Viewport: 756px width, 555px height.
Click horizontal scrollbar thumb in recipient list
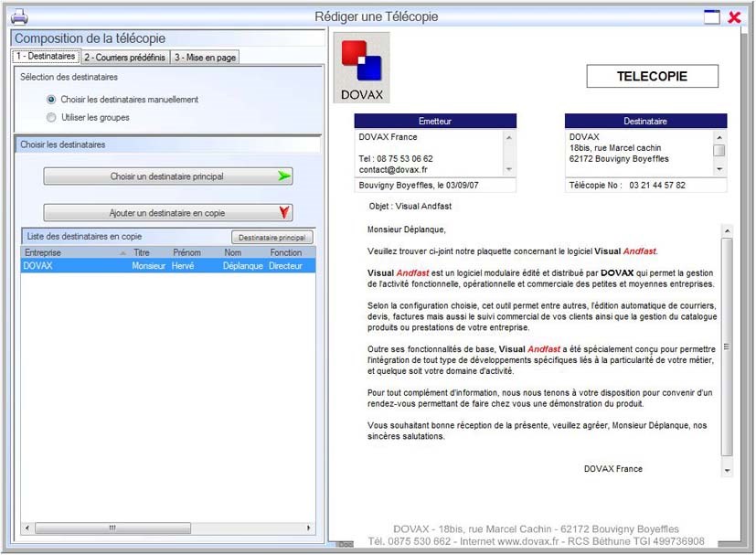tap(112, 528)
